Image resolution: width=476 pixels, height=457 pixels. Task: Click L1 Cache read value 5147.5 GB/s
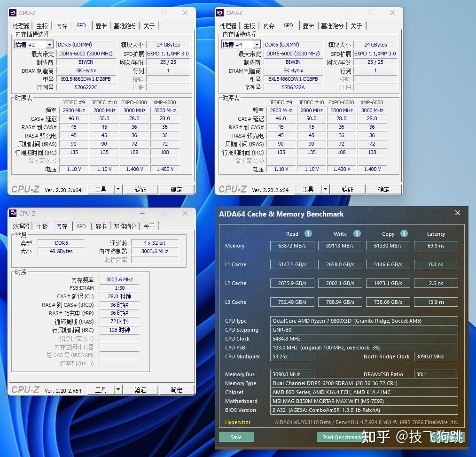coord(292,264)
